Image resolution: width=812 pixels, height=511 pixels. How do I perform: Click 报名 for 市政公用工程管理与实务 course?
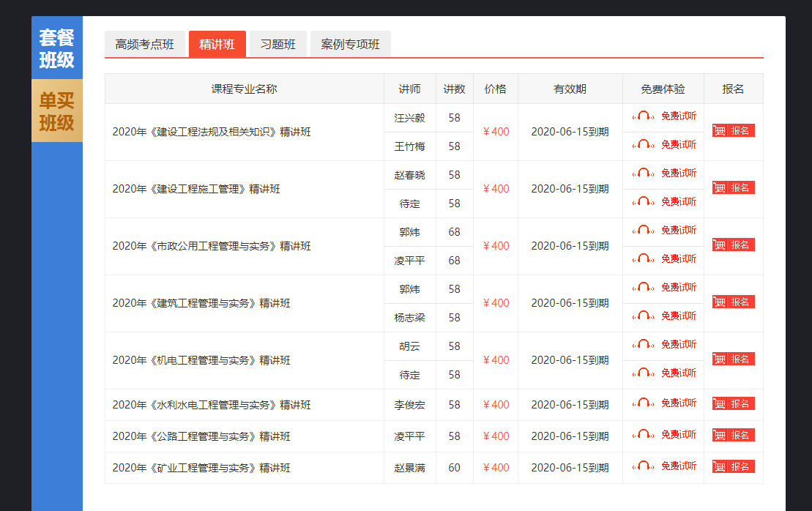tap(733, 245)
